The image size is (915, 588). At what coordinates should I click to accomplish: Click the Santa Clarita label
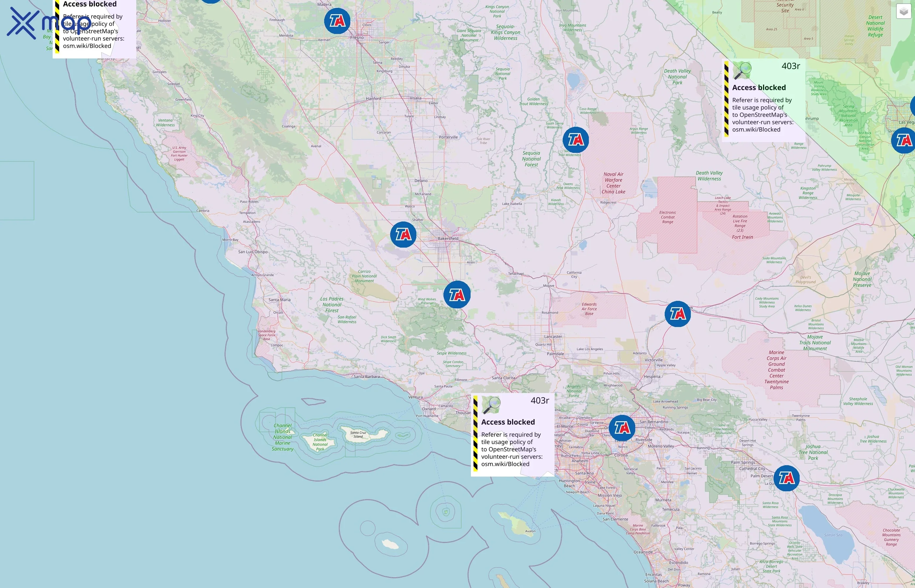coord(503,378)
